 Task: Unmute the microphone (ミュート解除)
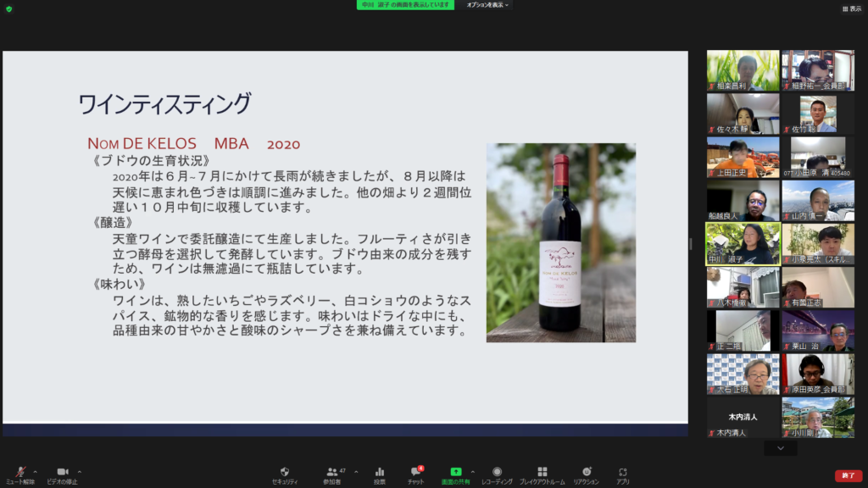click(x=20, y=475)
